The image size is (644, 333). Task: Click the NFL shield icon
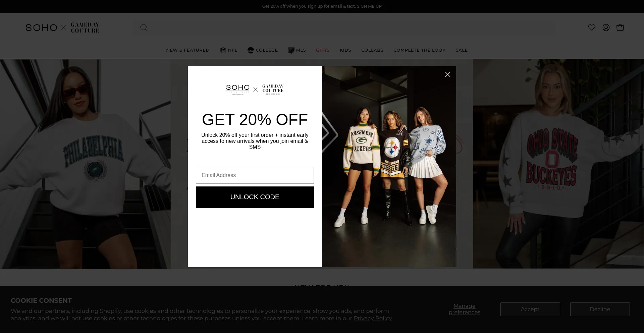[x=223, y=50]
